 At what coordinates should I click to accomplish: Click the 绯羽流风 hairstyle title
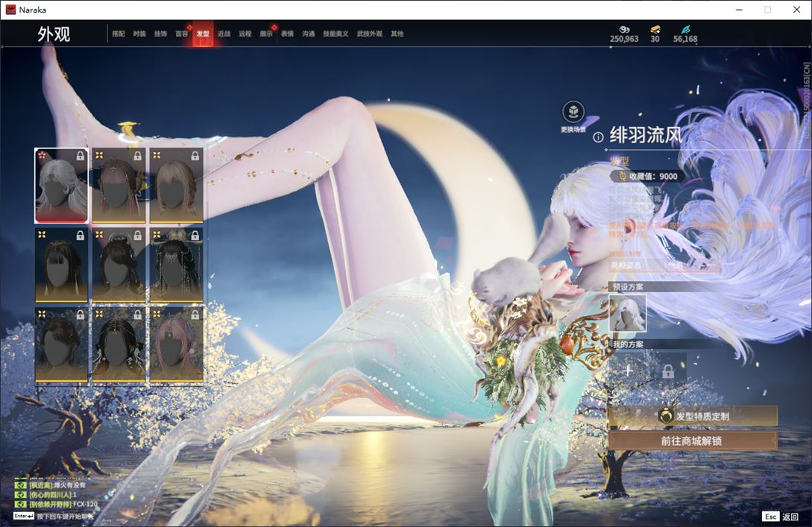pyautogui.click(x=646, y=136)
